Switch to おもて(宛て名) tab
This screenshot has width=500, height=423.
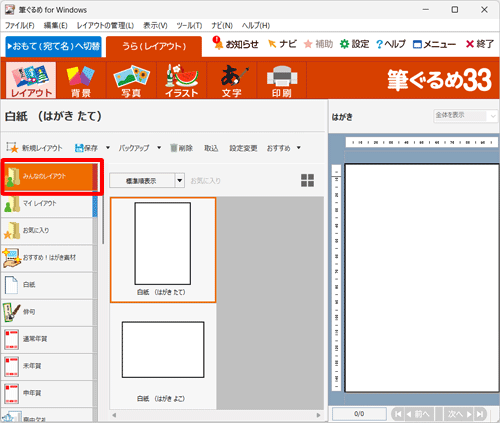[x=53, y=46]
